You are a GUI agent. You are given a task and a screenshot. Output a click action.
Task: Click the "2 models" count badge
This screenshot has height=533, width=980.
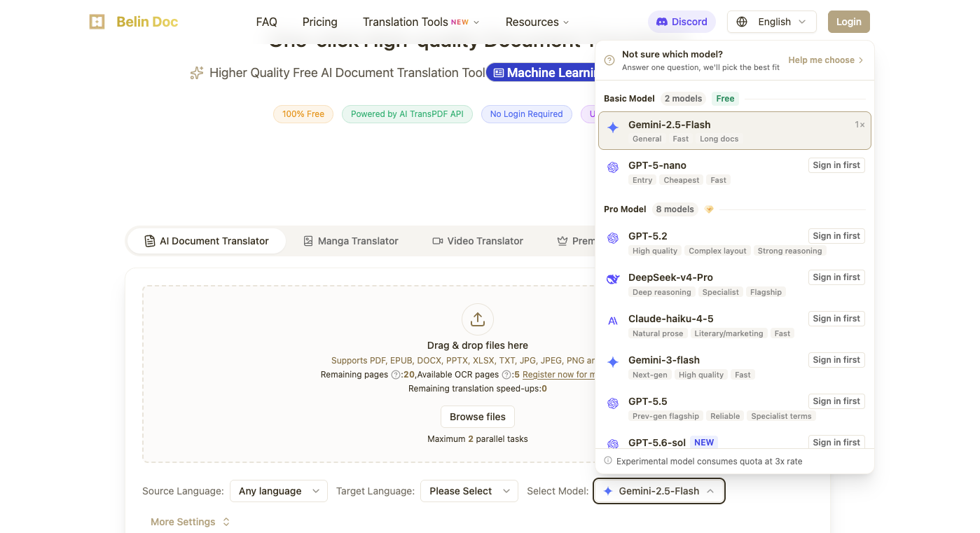pos(683,99)
